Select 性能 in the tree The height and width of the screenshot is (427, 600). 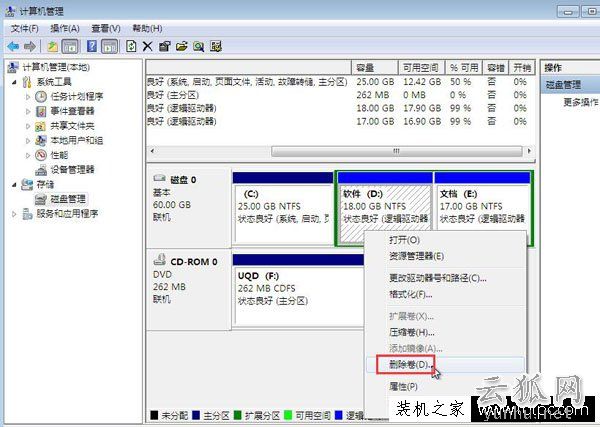tap(59, 155)
